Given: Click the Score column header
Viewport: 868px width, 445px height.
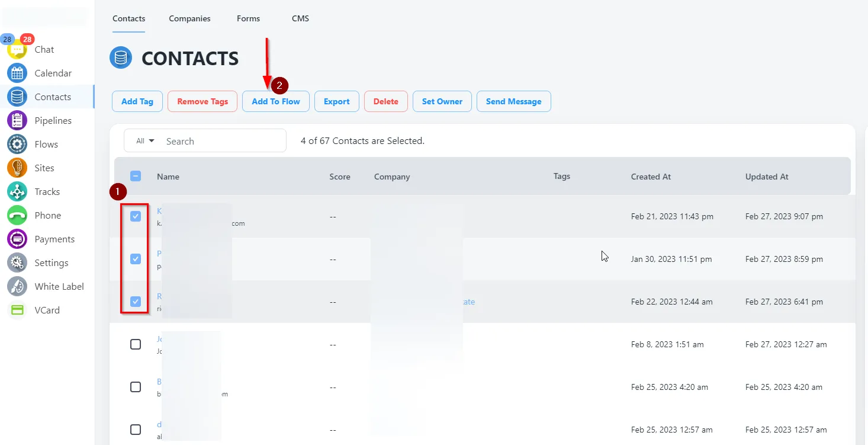Looking at the screenshot, I should click(x=340, y=177).
